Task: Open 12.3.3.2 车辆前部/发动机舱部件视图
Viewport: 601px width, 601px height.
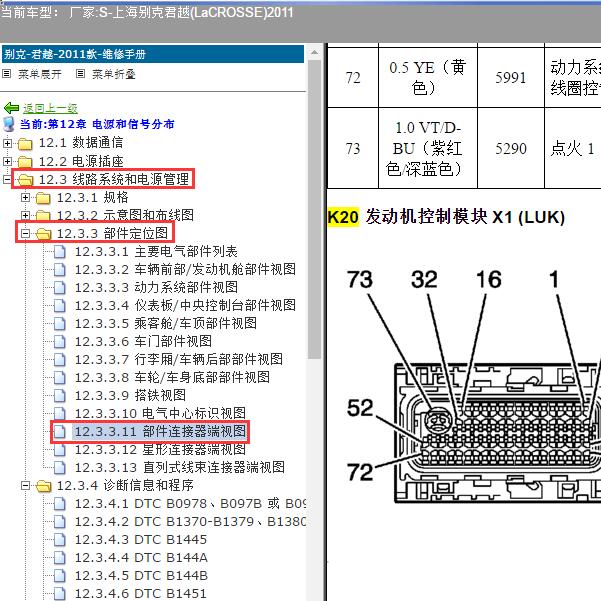Action: tap(185, 269)
